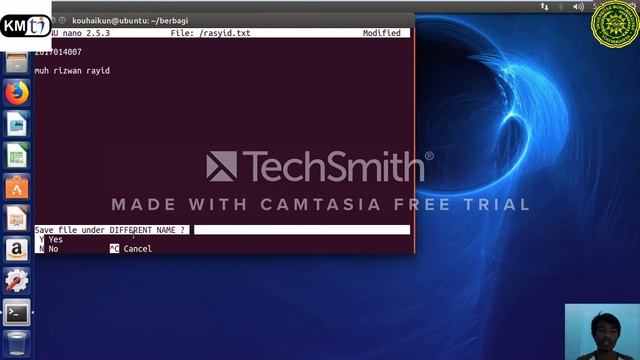Open the volume indicator in top panel
640x360 pixels.
tap(578, 7)
